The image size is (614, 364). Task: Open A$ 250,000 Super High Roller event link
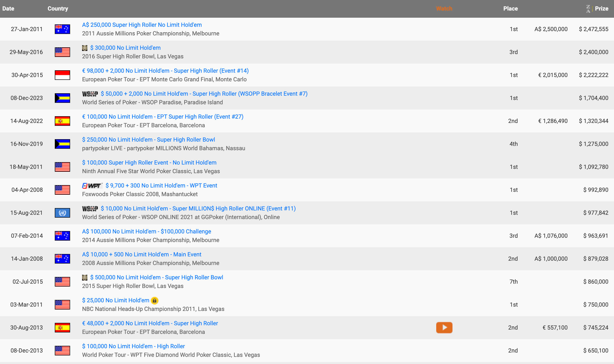(142, 25)
